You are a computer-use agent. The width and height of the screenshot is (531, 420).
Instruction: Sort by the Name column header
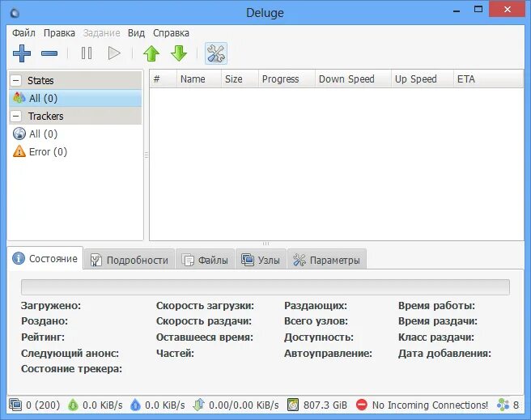[x=199, y=78]
